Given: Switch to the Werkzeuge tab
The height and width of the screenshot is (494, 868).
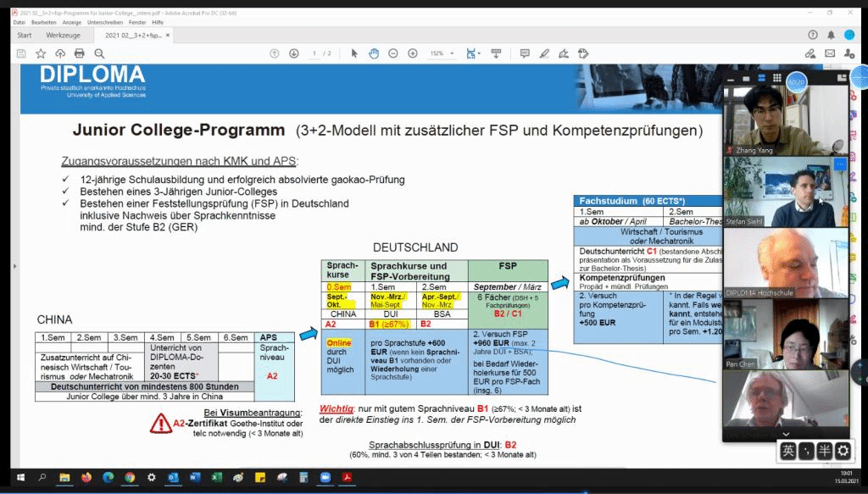Looking at the screenshot, I should pyautogui.click(x=64, y=36).
